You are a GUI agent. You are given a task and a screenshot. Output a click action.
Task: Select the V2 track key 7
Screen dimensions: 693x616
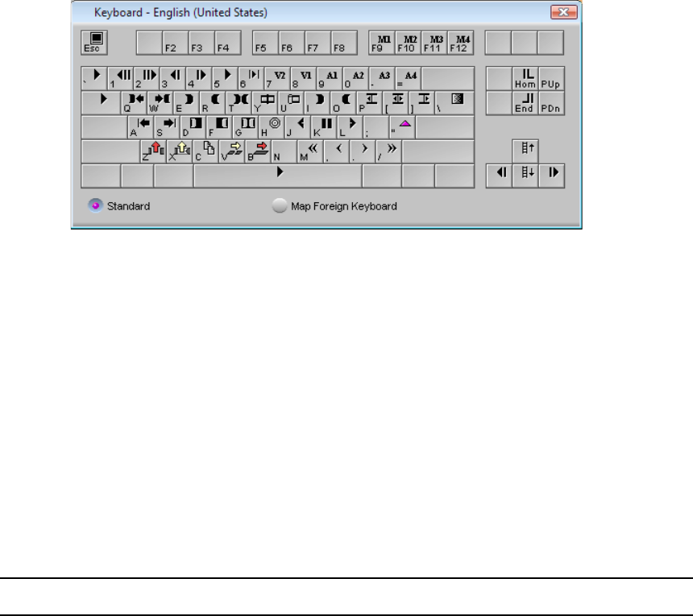tap(277, 78)
